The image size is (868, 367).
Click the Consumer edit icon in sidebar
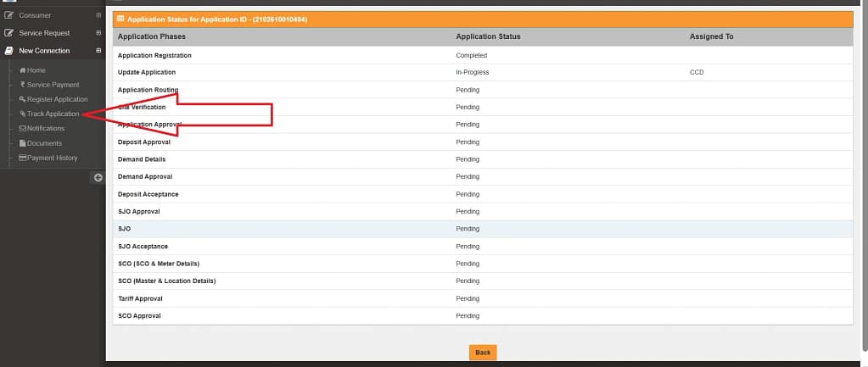10,15
